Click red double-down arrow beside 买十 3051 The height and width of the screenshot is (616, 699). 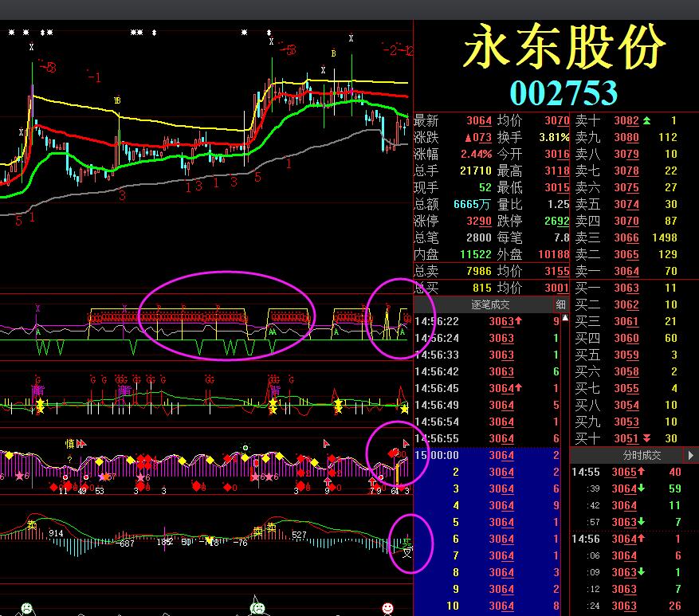pos(646,438)
